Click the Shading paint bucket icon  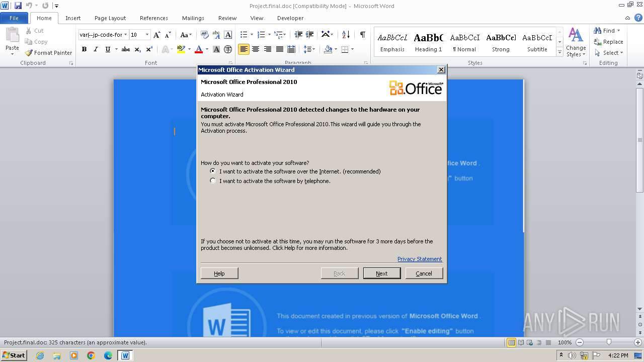(328, 49)
